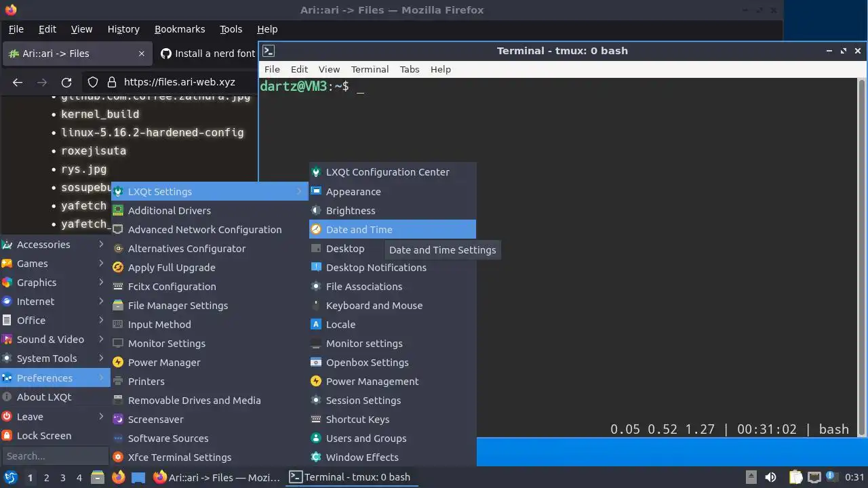Open the Terminal menu in terminal window
This screenshot has width=868, height=488.
[x=370, y=69]
